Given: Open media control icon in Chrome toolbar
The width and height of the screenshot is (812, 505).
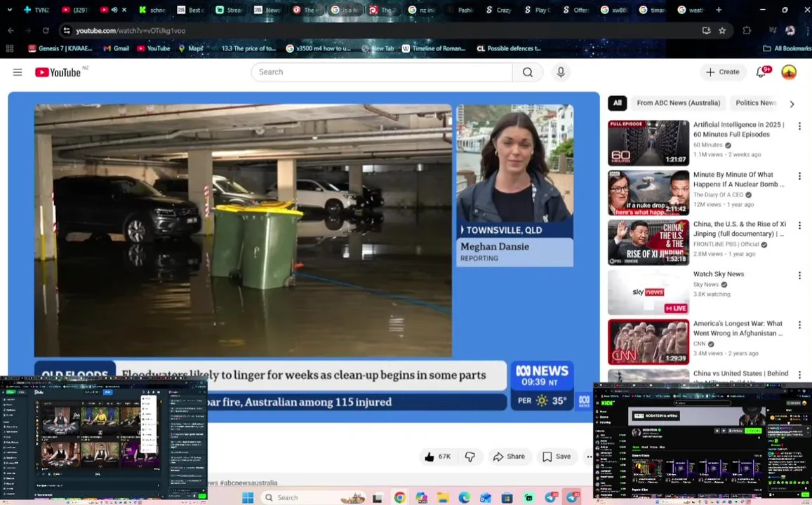Looking at the screenshot, I should (x=773, y=31).
